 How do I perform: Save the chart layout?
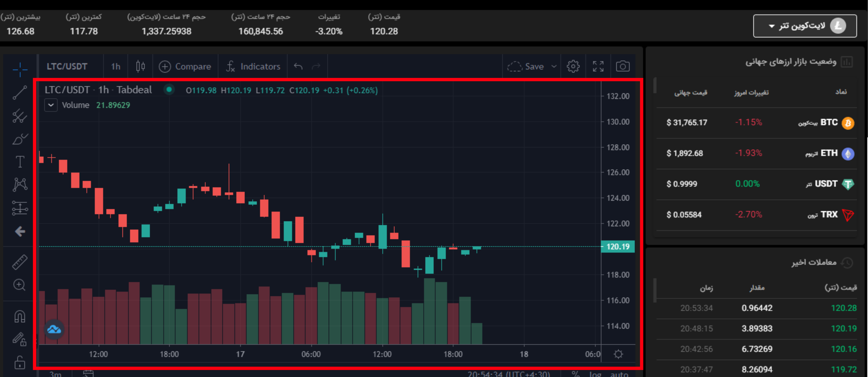coord(526,66)
